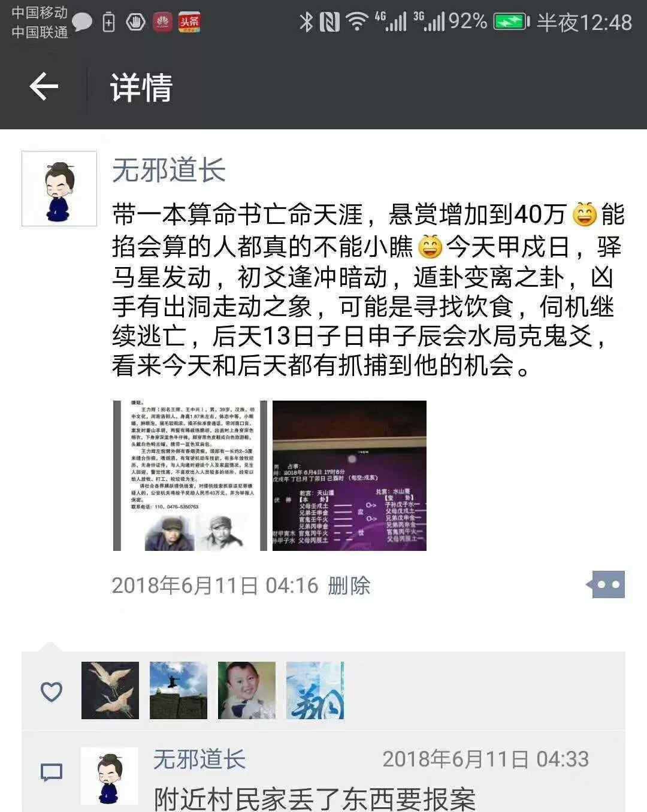Tap the Huawei notification icon

(162, 23)
